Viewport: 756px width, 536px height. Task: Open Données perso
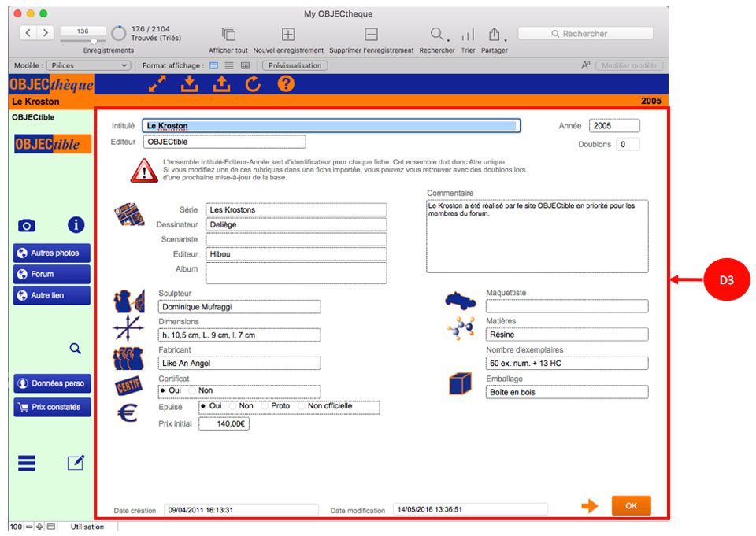point(52,383)
